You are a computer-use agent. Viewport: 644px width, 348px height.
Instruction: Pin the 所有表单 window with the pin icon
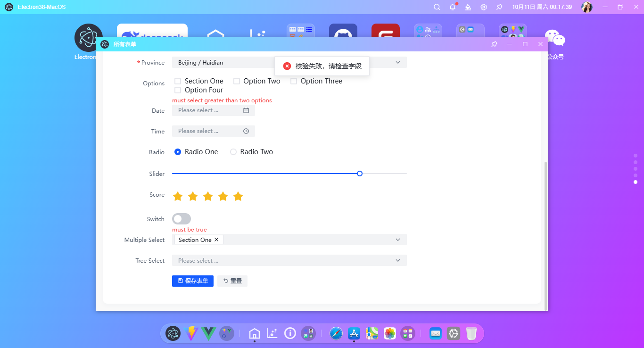pyautogui.click(x=494, y=44)
